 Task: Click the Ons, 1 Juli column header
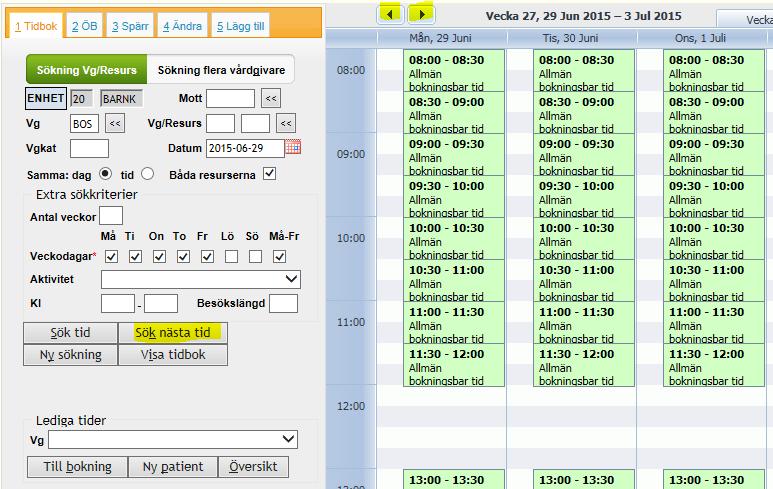[x=701, y=38]
